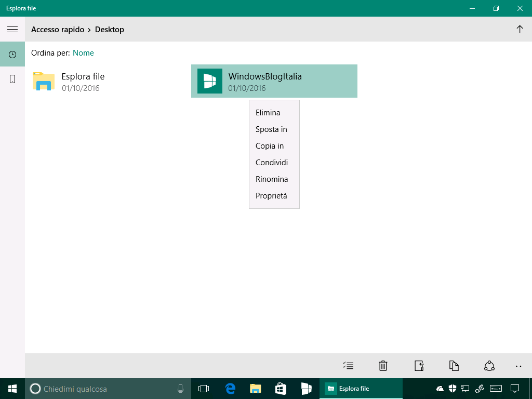
Task: Open the more options ellipsis in bottom bar
Action: [x=518, y=366]
